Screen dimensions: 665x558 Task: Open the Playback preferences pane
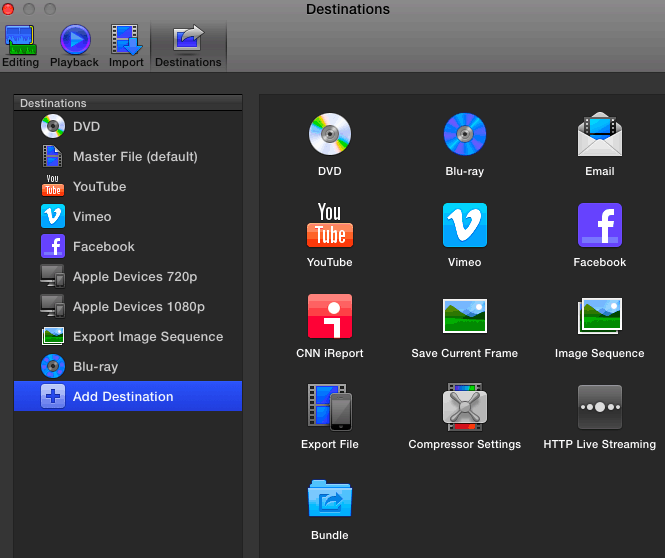coord(74,46)
